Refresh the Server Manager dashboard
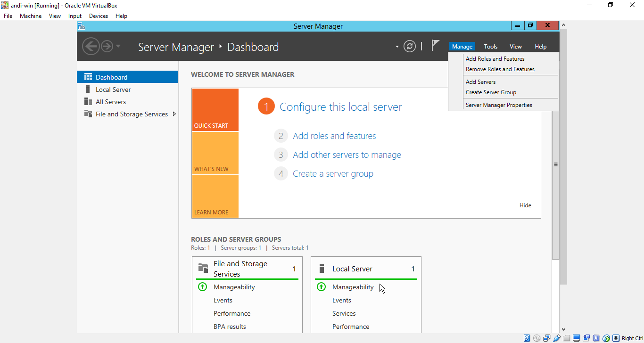Screen dimensions: 644x343 coord(410,46)
